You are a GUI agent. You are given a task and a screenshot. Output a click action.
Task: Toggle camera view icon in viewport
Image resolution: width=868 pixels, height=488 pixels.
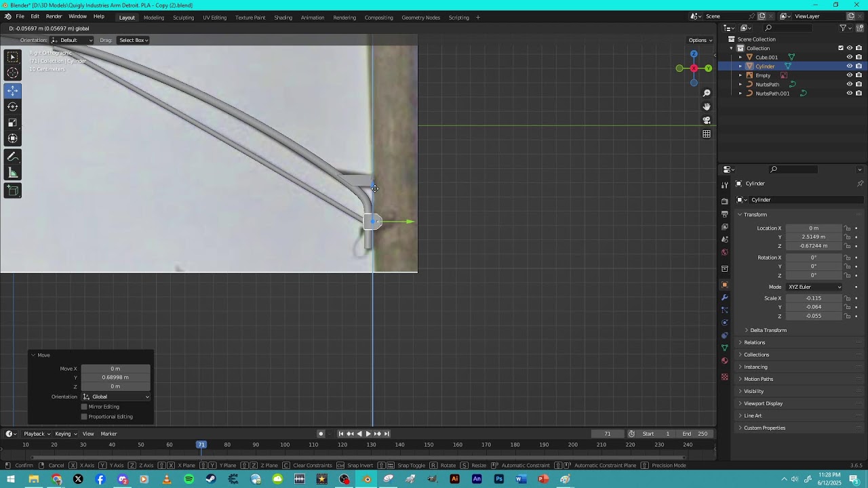tap(707, 120)
